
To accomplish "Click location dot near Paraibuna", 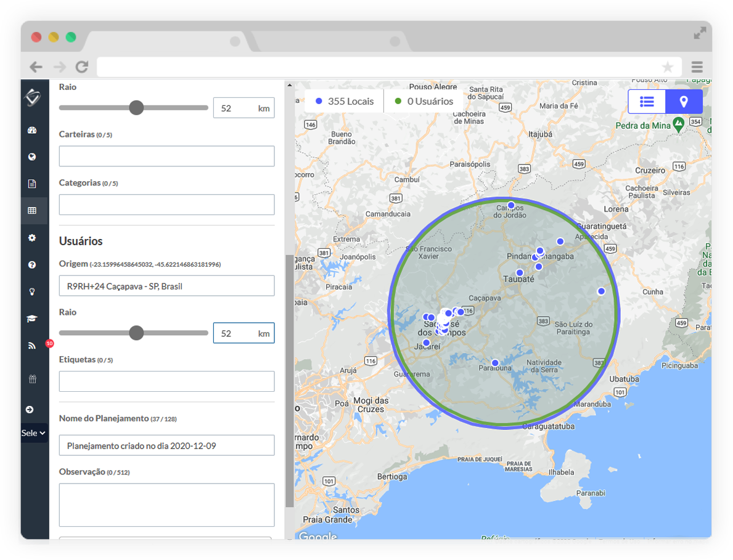I will click(495, 362).
